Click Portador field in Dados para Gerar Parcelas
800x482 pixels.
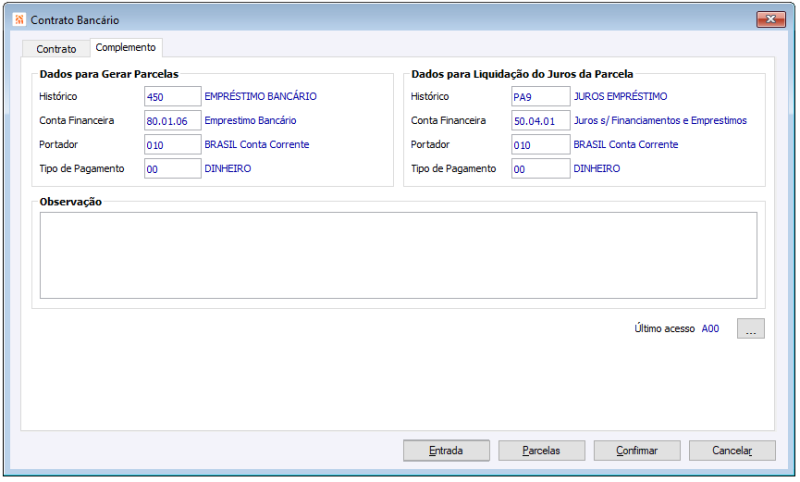(x=172, y=145)
